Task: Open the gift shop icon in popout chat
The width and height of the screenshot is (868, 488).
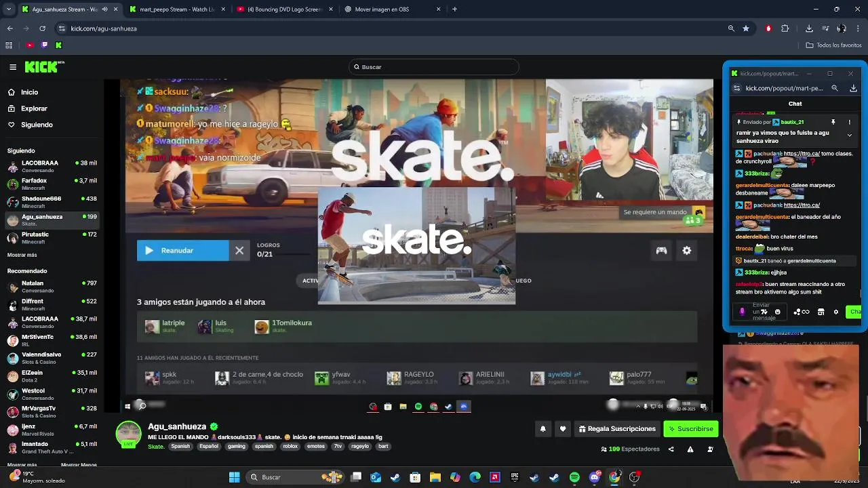Action: (821, 312)
